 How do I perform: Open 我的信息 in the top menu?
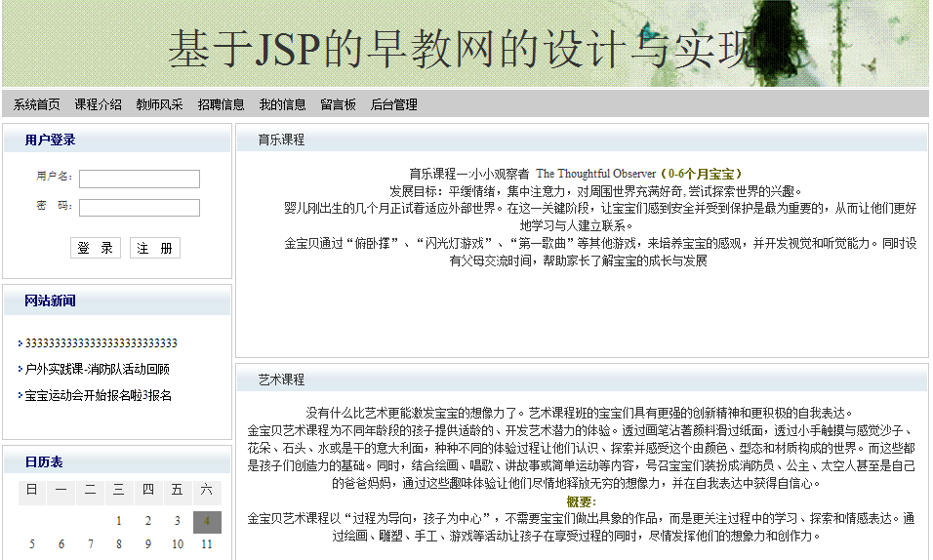point(282,105)
